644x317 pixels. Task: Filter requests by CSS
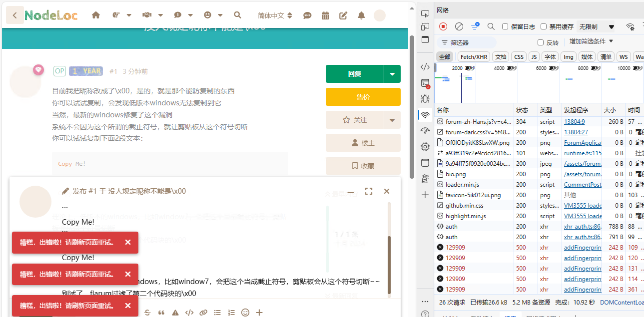(519, 57)
